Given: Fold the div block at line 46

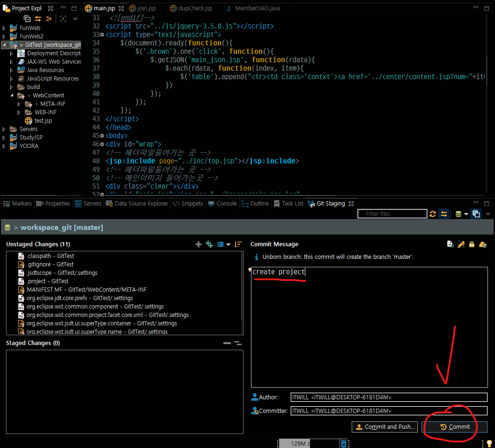Looking at the screenshot, I should [x=102, y=144].
